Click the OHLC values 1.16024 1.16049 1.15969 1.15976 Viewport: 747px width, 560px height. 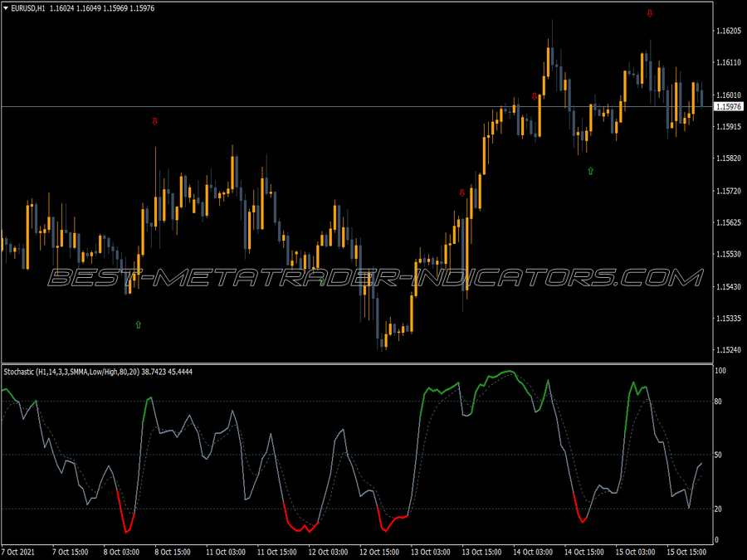pyautogui.click(x=102, y=8)
